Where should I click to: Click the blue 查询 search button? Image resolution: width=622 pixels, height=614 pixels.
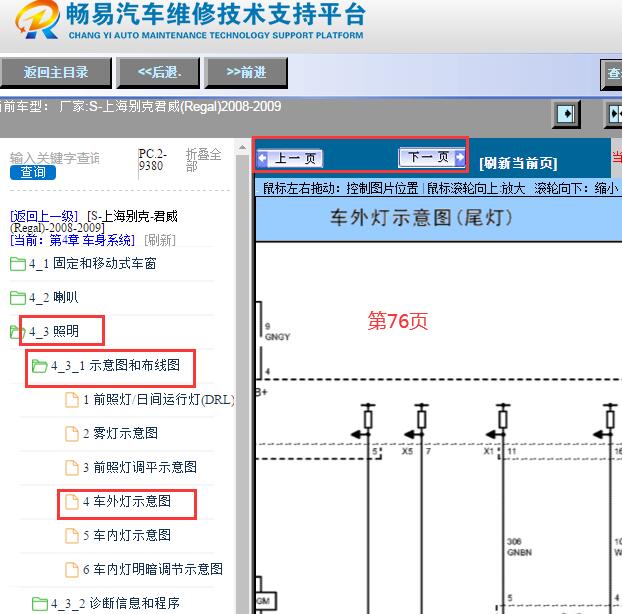33,173
